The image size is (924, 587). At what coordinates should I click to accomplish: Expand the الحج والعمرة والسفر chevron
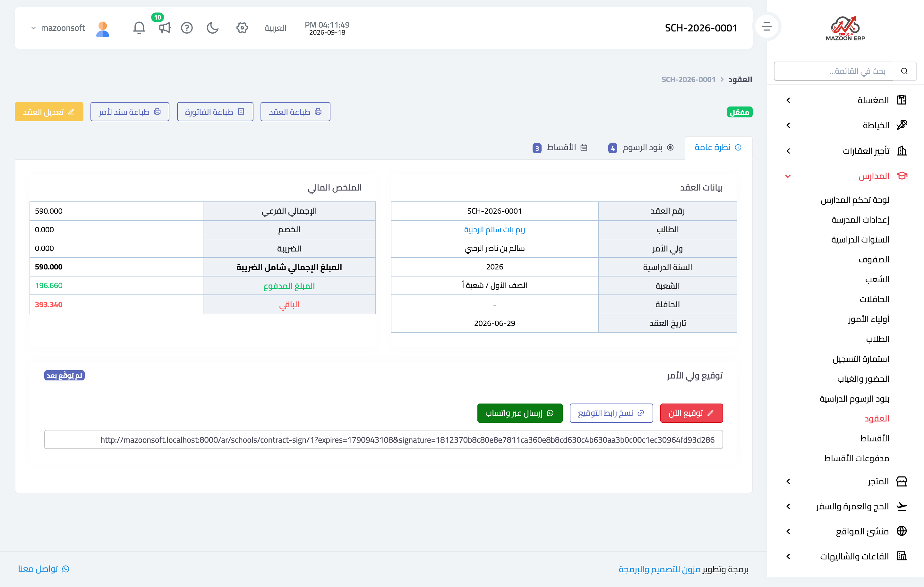point(788,506)
